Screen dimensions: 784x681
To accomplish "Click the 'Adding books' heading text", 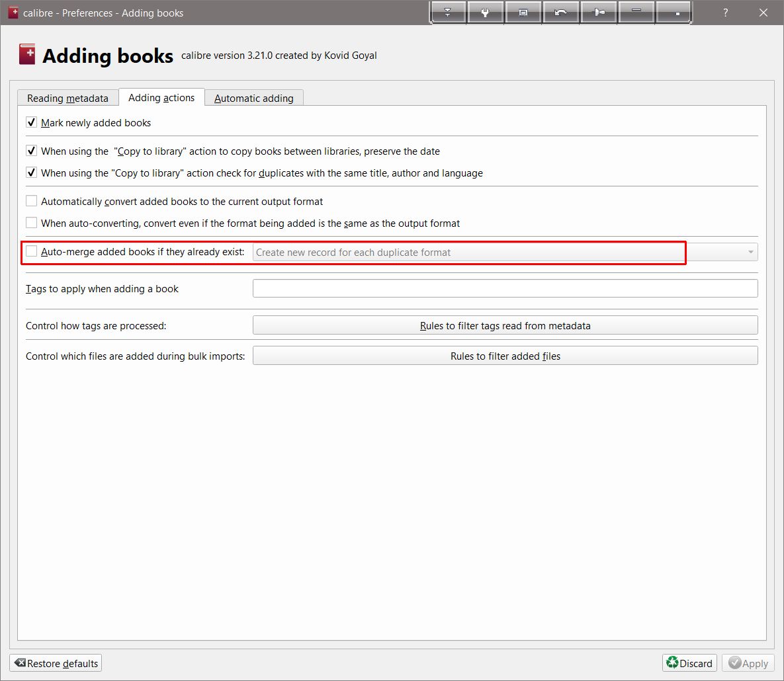I will point(107,56).
